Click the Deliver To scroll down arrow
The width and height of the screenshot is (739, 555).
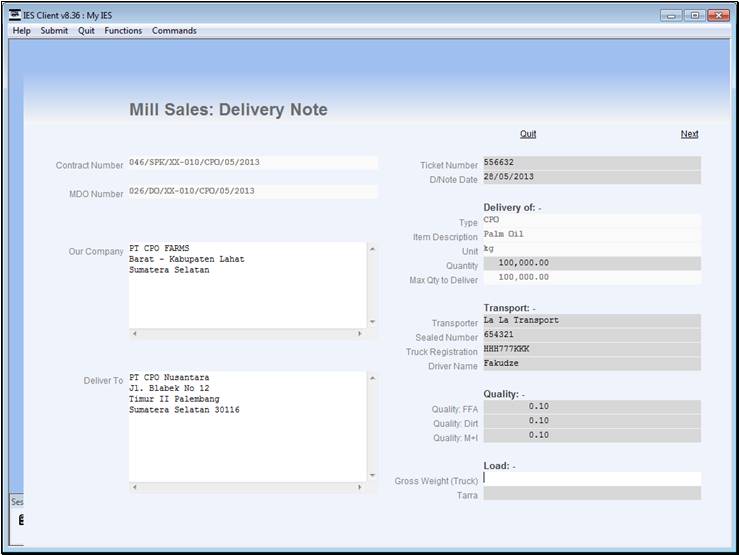(x=372, y=475)
